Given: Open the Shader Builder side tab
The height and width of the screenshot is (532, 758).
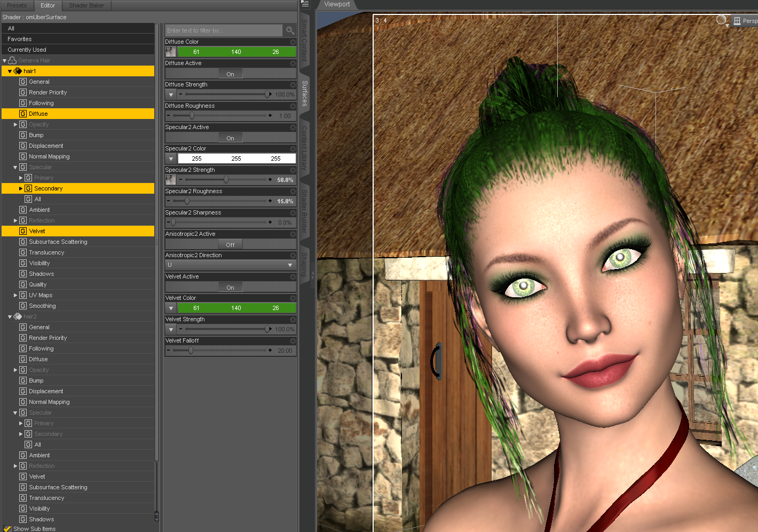Looking at the screenshot, I should click(x=305, y=211).
